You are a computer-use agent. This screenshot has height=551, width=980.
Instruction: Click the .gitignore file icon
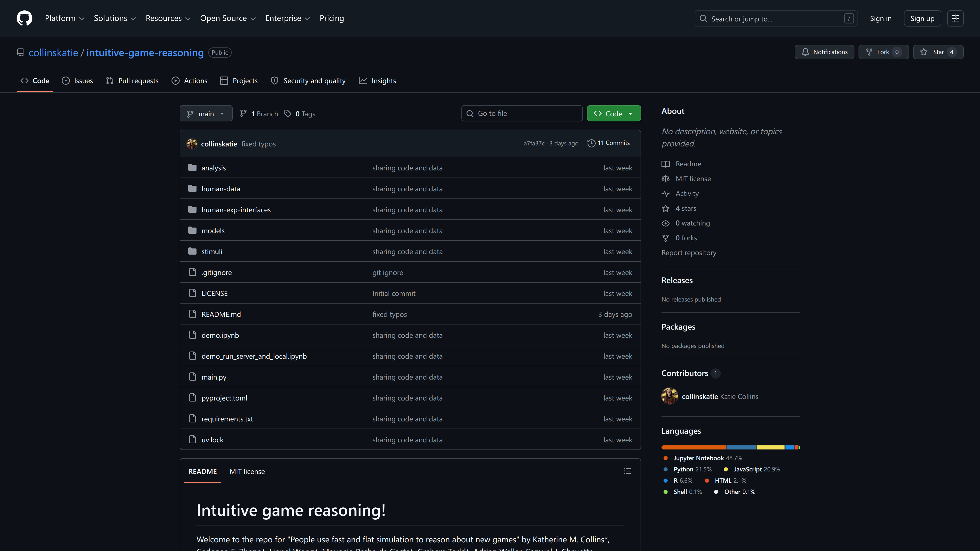click(x=192, y=272)
